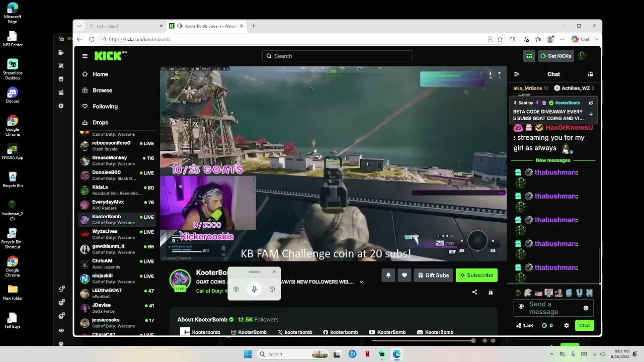This screenshot has width=644, height=362.
Task: Switch to KooterBomb Stream tab
Action: 207,26
